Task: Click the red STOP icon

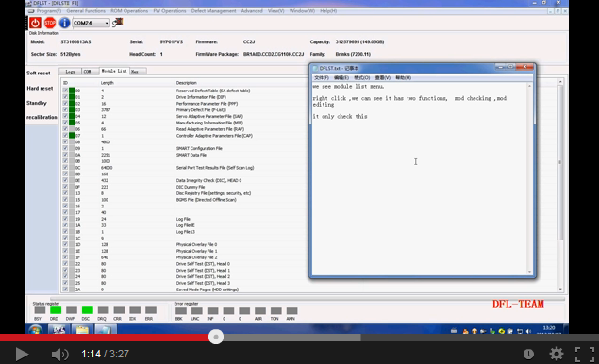Action: (x=50, y=23)
